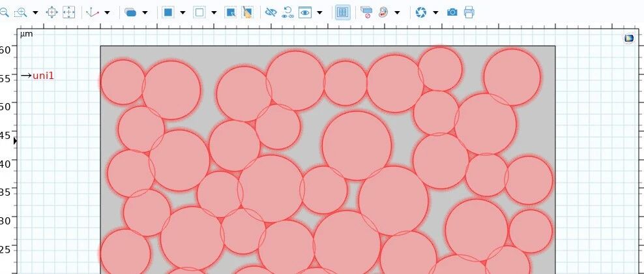Click the COMSOL logo icon in canvas corner
644x274 pixels.
[629, 38]
